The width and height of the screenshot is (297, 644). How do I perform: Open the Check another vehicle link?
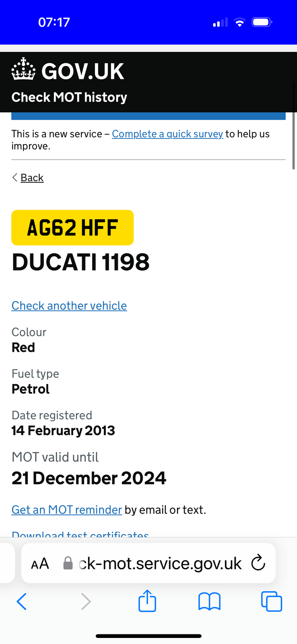(69, 305)
